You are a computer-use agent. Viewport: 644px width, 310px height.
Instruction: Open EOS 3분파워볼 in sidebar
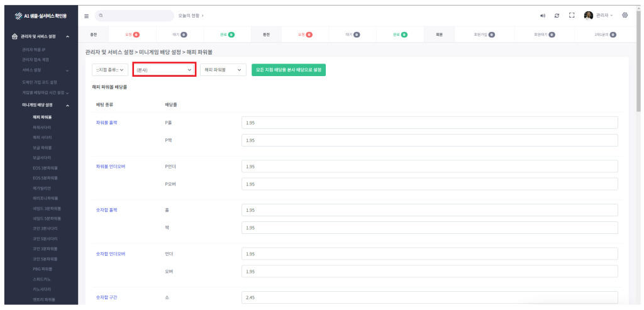coord(45,168)
